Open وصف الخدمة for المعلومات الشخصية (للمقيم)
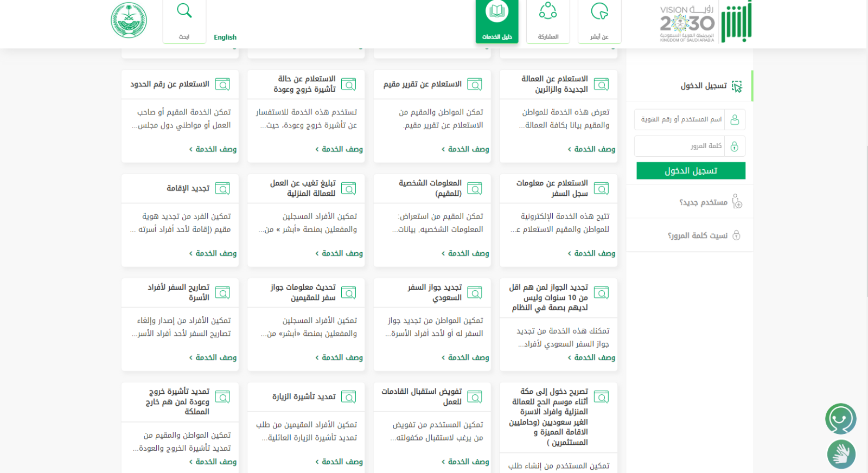Image resolution: width=868 pixels, height=473 pixels. [465, 253]
